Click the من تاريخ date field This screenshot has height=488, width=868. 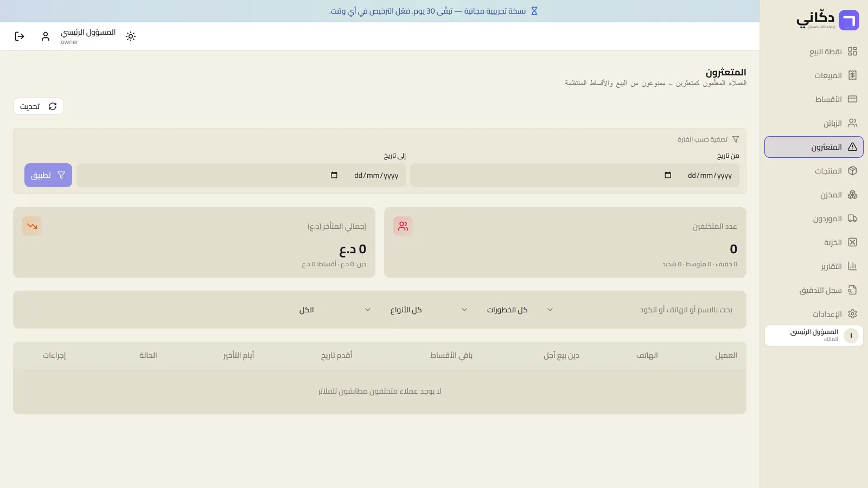[x=575, y=175]
